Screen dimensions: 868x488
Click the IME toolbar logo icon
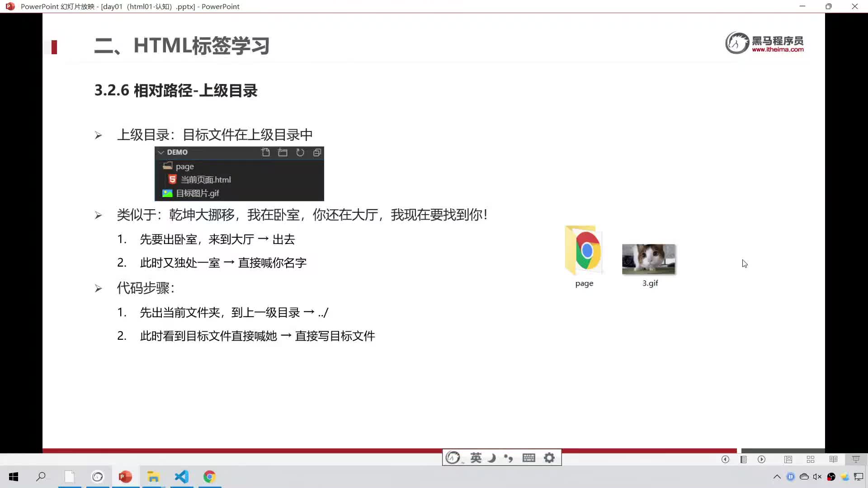pyautogui.click(x=453, y=458)
